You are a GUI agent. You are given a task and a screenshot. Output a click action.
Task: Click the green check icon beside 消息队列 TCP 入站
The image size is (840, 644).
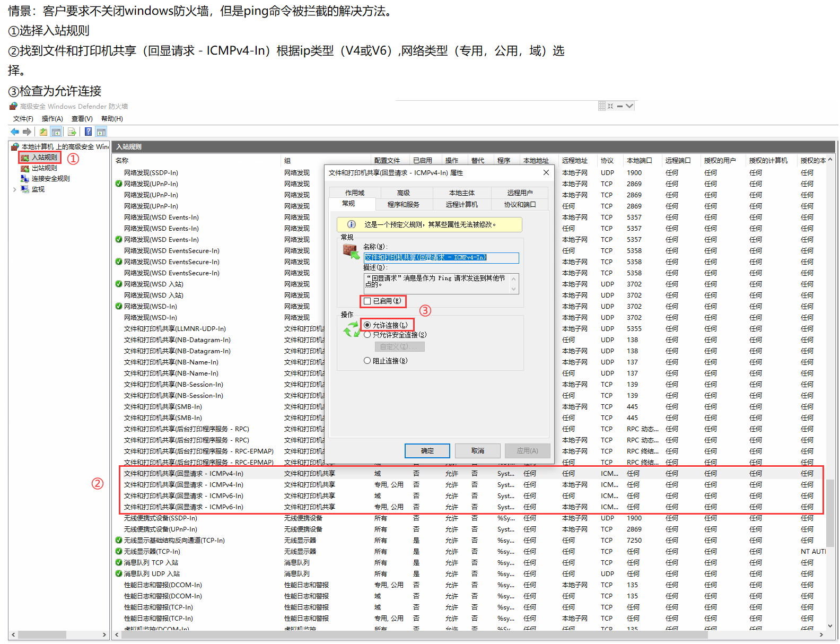click(119, 563)
